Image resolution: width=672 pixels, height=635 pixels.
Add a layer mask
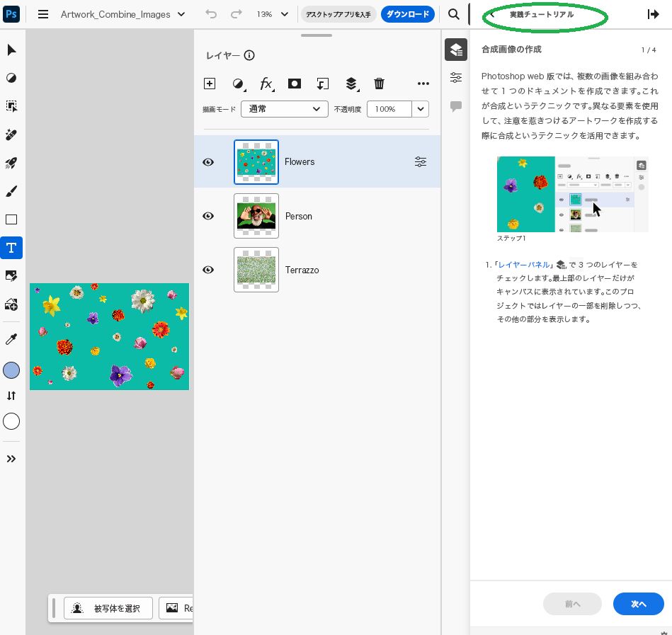295,84
